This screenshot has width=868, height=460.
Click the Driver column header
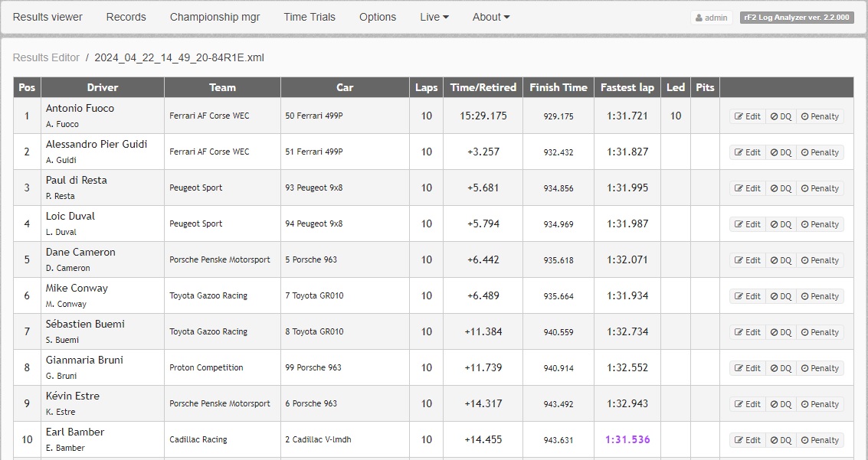(x=103, y=87)
